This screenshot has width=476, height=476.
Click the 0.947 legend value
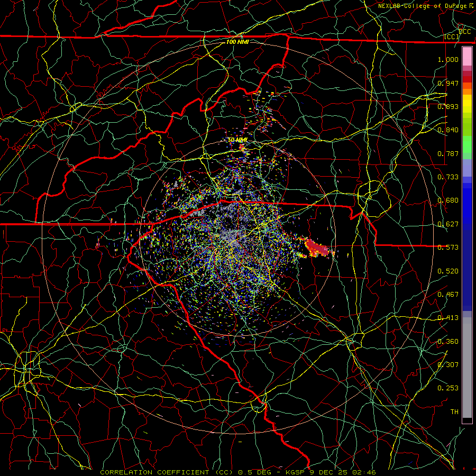pos(448,83)
